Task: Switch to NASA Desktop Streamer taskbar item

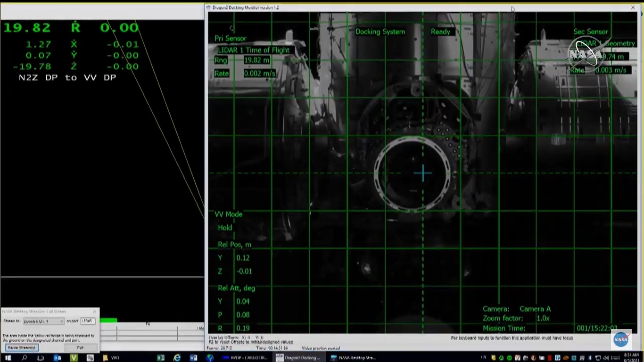Action: coord(354,358)
